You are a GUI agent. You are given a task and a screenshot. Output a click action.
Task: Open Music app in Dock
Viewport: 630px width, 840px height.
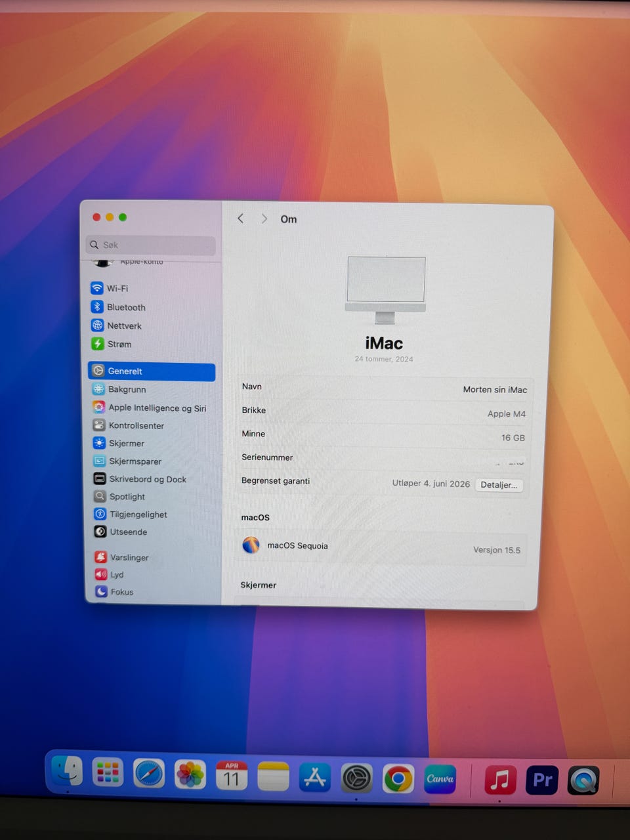(x=500, y=780)
